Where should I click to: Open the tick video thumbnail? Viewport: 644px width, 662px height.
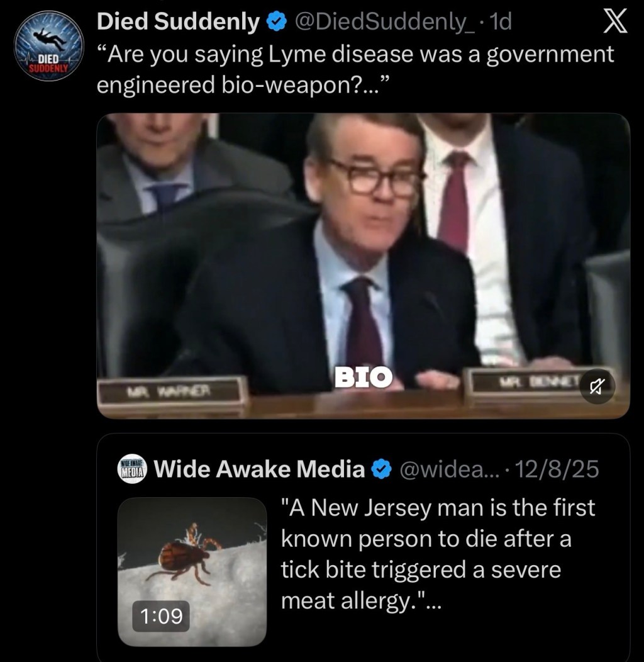pos(192,571)
